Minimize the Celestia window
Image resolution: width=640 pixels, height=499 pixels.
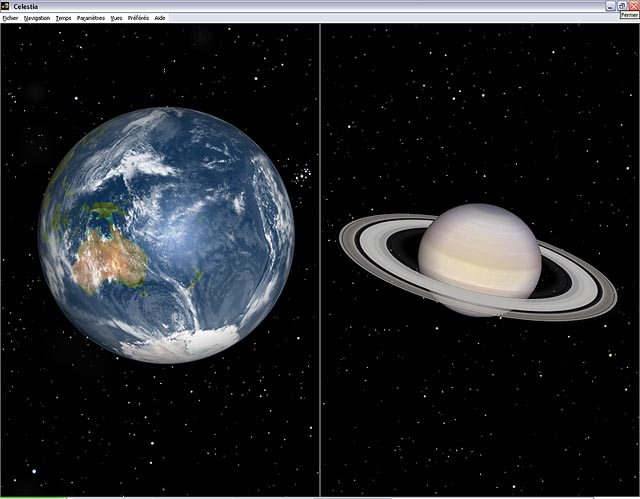pyautogui.click(x=610, y=6)
